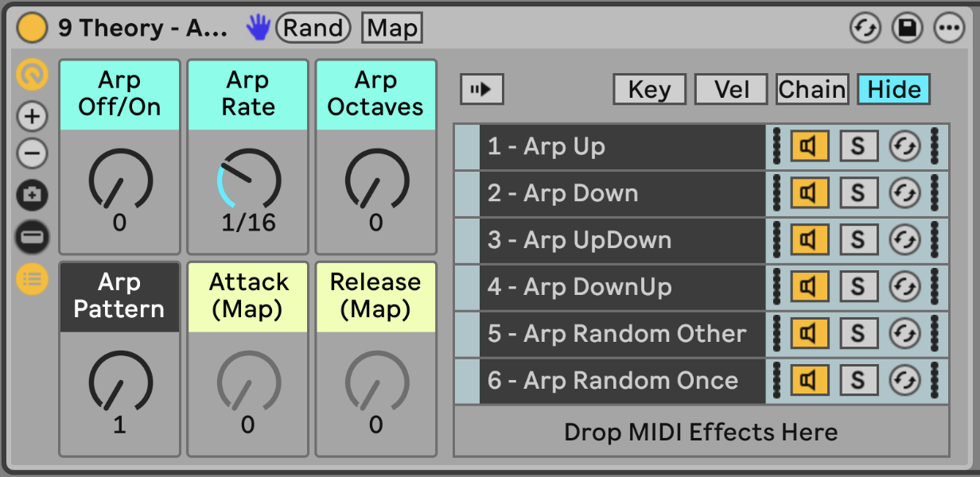Hot-swap the 5 - Arp Random Other chain
The image size is (980, 477).
point(904,333)
